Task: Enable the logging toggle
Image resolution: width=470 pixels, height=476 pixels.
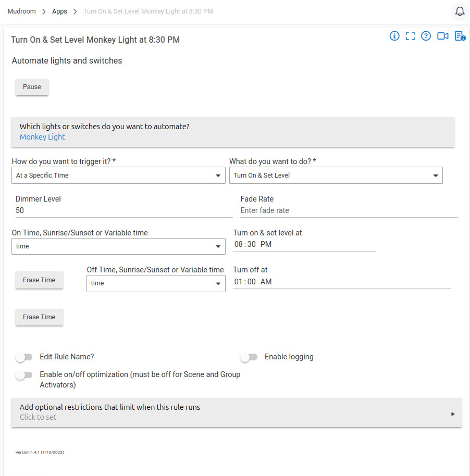Action: tap(249, 357)
